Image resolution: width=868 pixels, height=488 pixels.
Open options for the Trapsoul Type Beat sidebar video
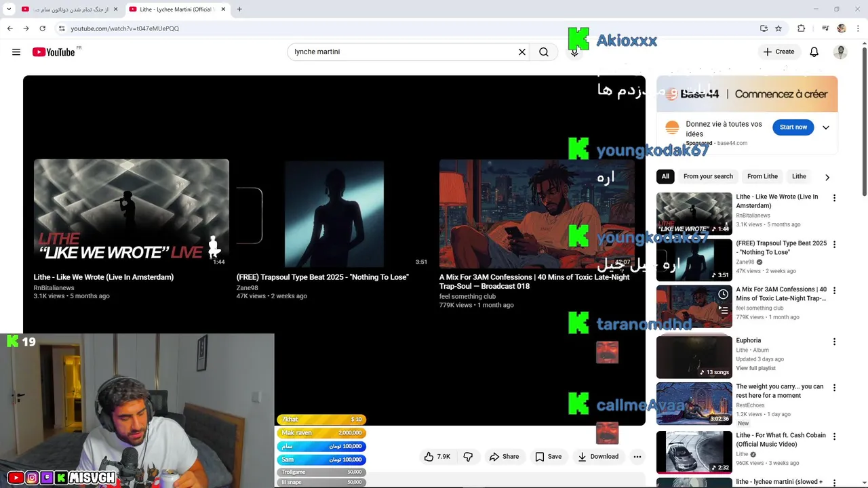(x=834, y=244)
